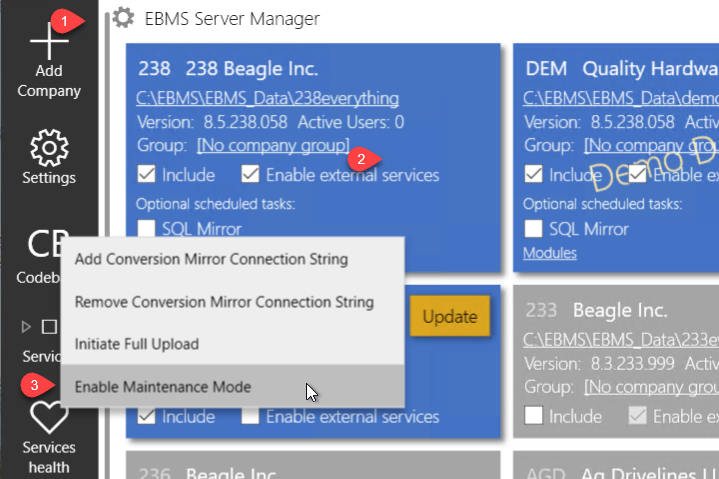Open the 238everything data path link
This screenshot has height=479, width=719.
point(268,98)
